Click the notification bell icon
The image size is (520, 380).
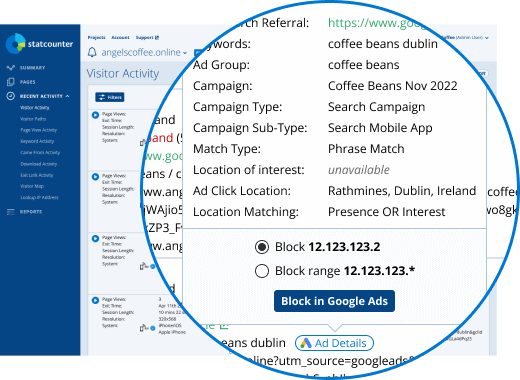[92, 52]
